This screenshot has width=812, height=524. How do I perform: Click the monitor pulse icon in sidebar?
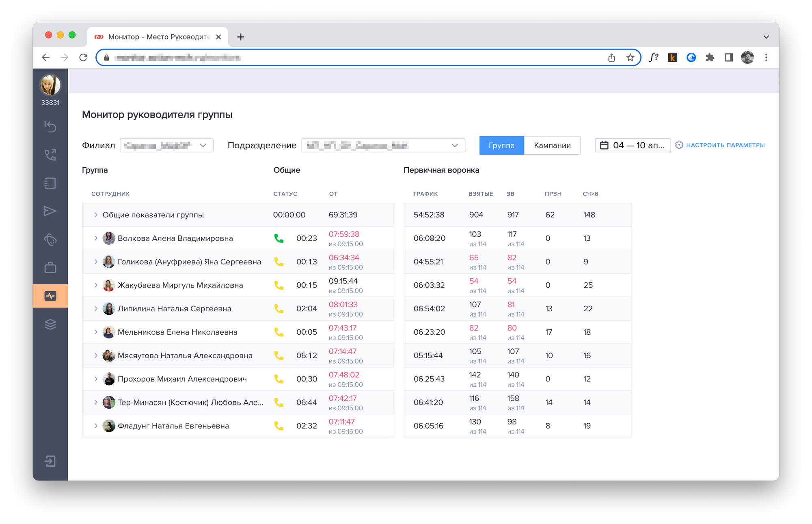[50, 296]
